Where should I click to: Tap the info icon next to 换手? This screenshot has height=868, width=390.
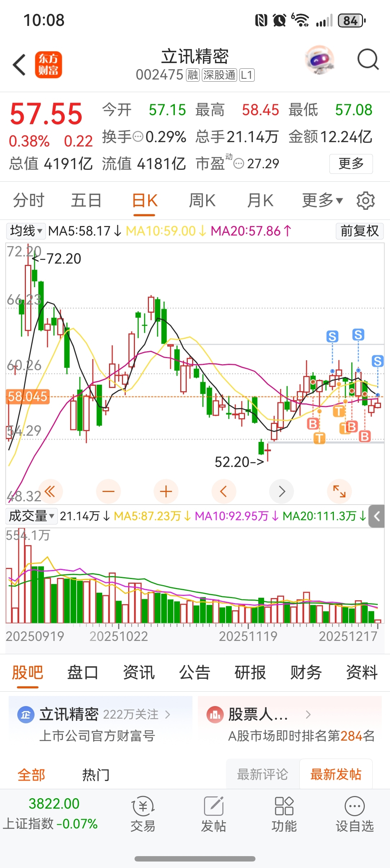pyautogui.click(x=138, y=137)
